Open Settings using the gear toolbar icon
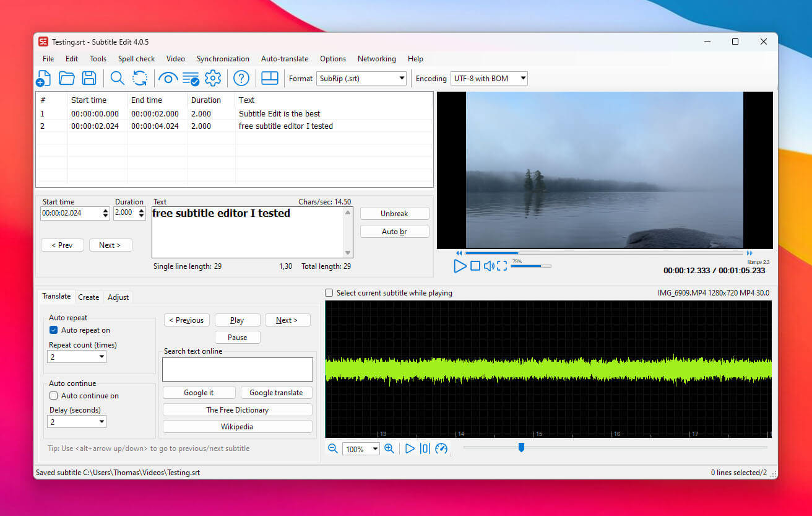The image size is (812, 516). tap(213, 78)
